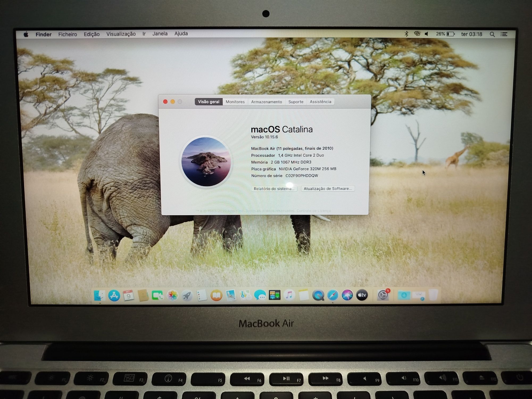The image size is (532, 399).
Task: Click the clock showing ter 03:18
Action: (472, 34)
